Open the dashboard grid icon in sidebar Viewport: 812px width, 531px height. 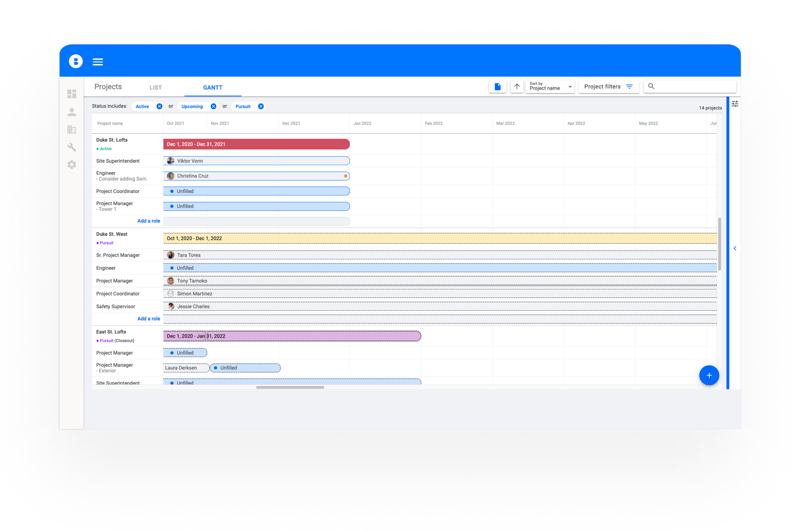click(72, 94)
